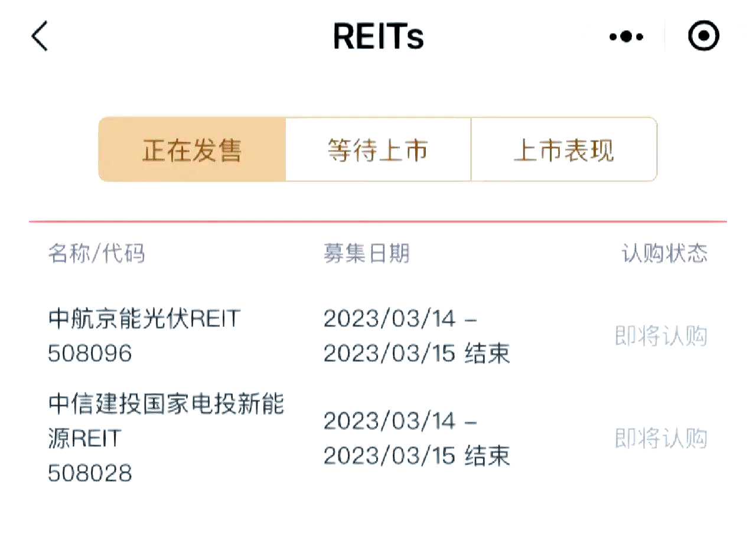This screenshot has width=756, height=549.
Task: Tap 2023/03/14 start date of 508028 row
Action: tap(390, 421)
